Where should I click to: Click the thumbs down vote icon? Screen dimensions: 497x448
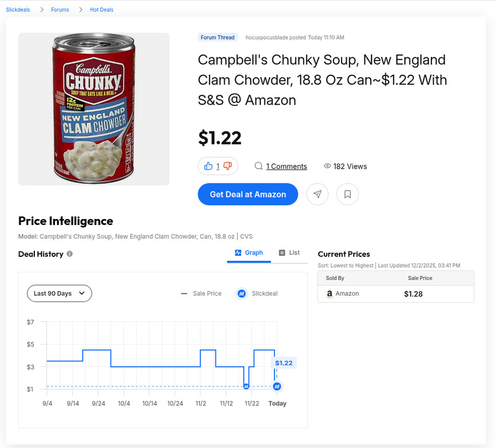pyautogui.click(x=228, y=166)
